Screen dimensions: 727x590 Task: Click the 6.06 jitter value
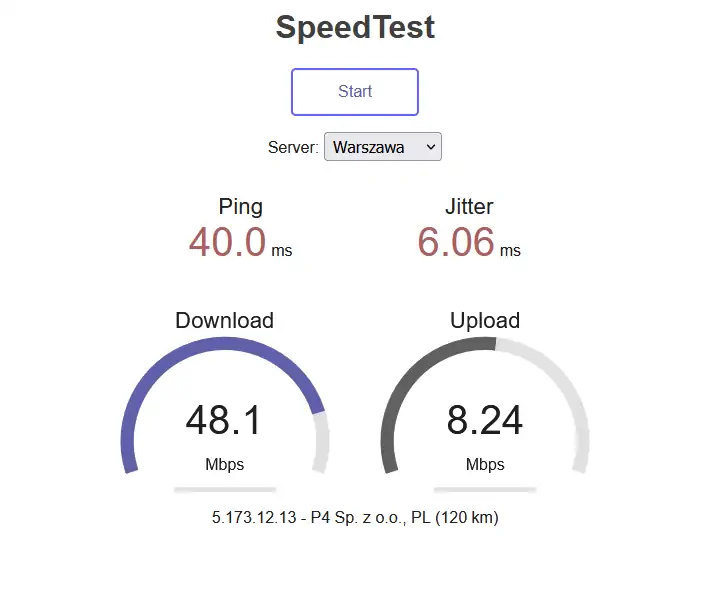click(x=456, y=242)
